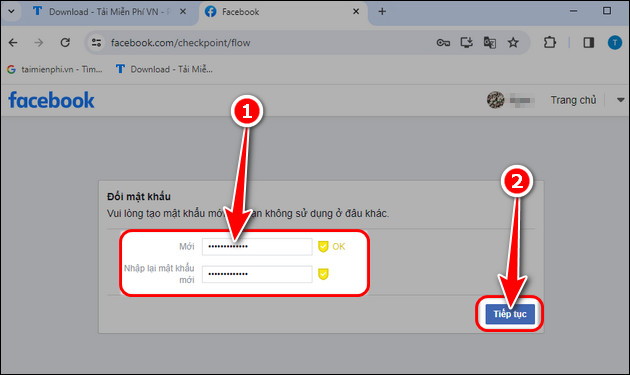Click the Mới password field
Screen dimensions: 630x375
tap(257, 246)
